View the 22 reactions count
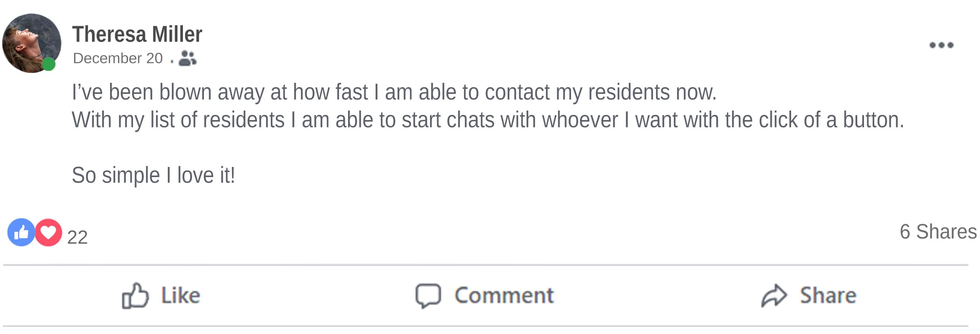The height and width of the screenshot is (334, 980). [x=77, y=237]
